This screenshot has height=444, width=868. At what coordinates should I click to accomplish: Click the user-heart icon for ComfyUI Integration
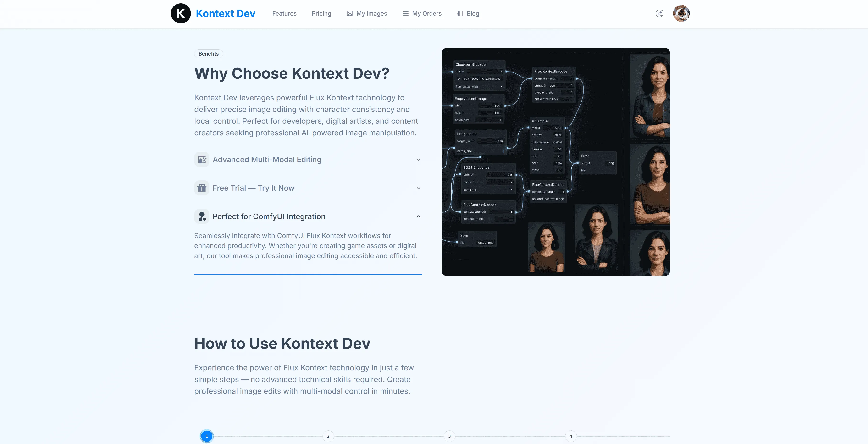coord(202,216)
